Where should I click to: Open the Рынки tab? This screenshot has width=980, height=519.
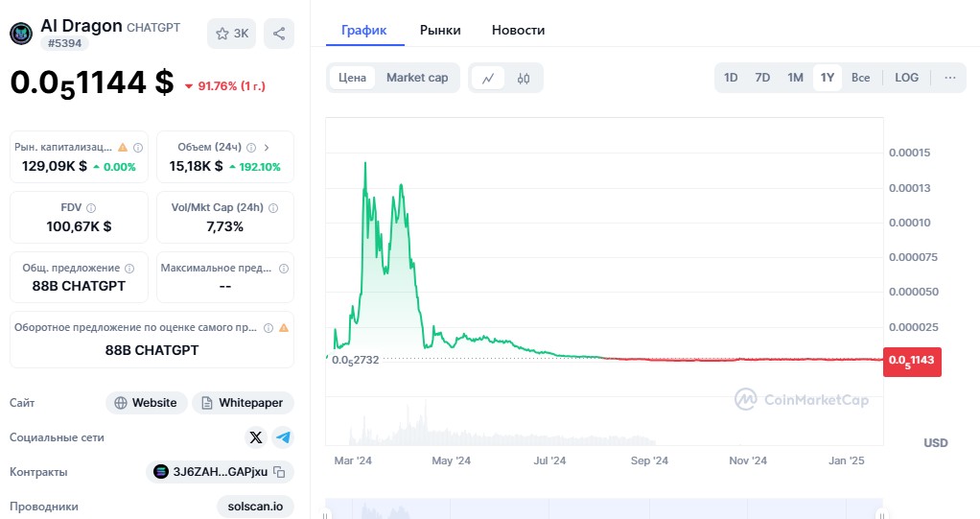440,30
